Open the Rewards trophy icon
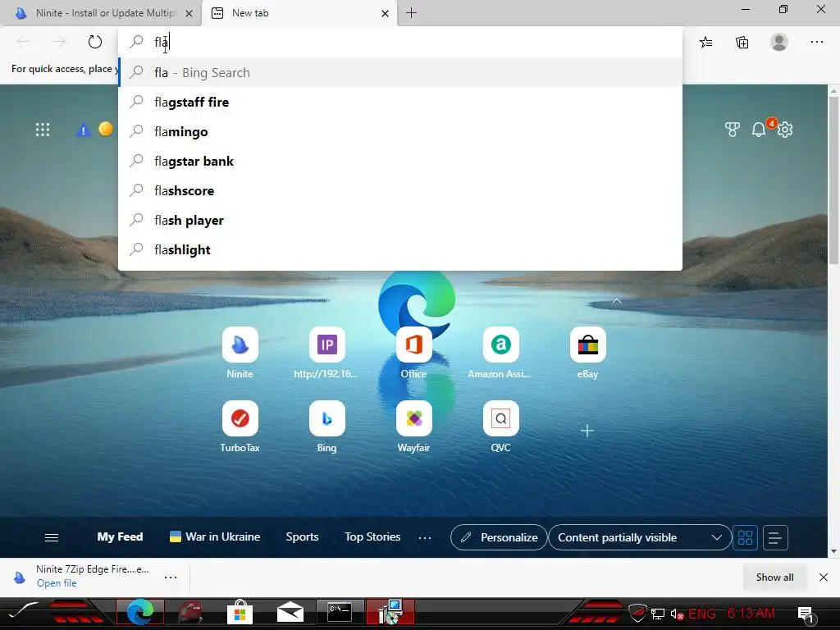The width and height of the screenshot is (840, 630). [x=733, y=129]
